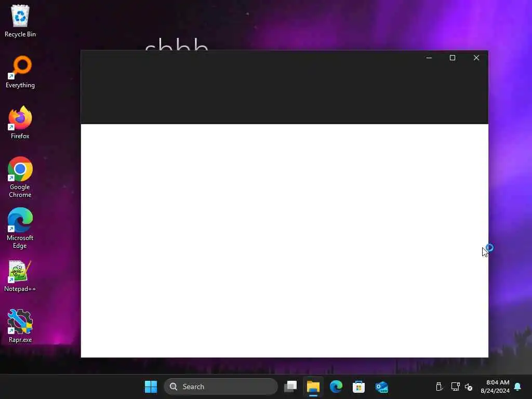Screen dimensions: 532x399
Task: Maximize the loading window
Action: pos(453,58)
